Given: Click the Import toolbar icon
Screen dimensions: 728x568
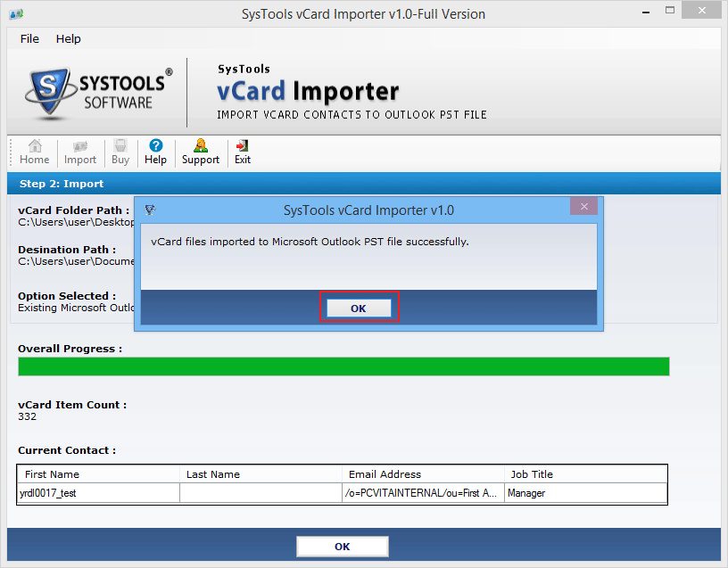Looking at the screenshot, I should (80, 152).
